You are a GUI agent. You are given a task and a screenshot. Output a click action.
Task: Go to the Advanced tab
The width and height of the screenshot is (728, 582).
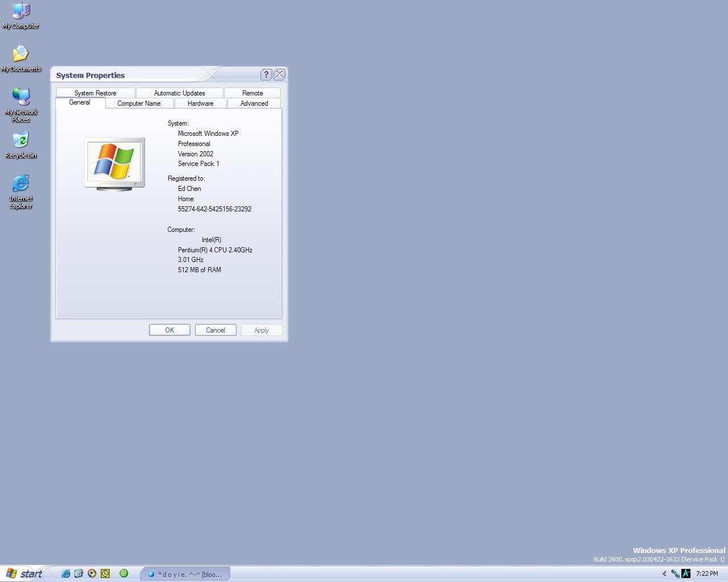254,103
